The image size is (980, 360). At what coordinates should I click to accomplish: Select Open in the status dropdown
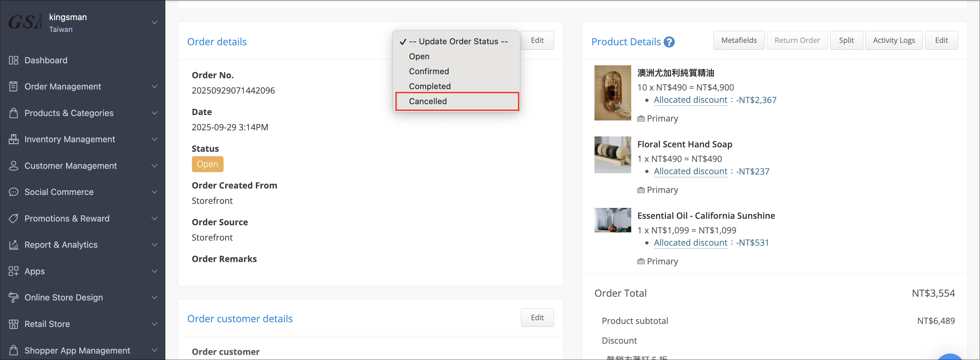click(x=456, y=56)
